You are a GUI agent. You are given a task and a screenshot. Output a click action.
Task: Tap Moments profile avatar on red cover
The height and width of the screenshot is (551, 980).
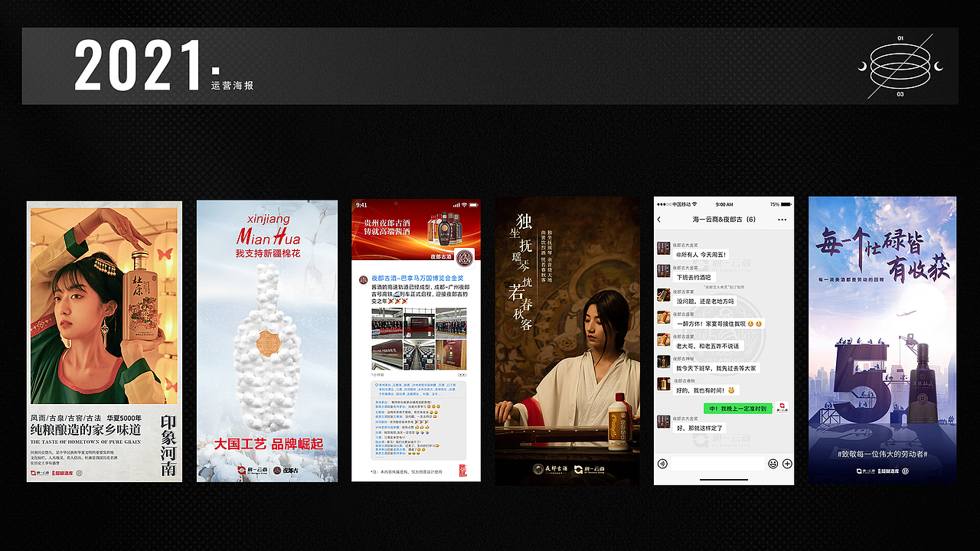[x=465, y=259]
